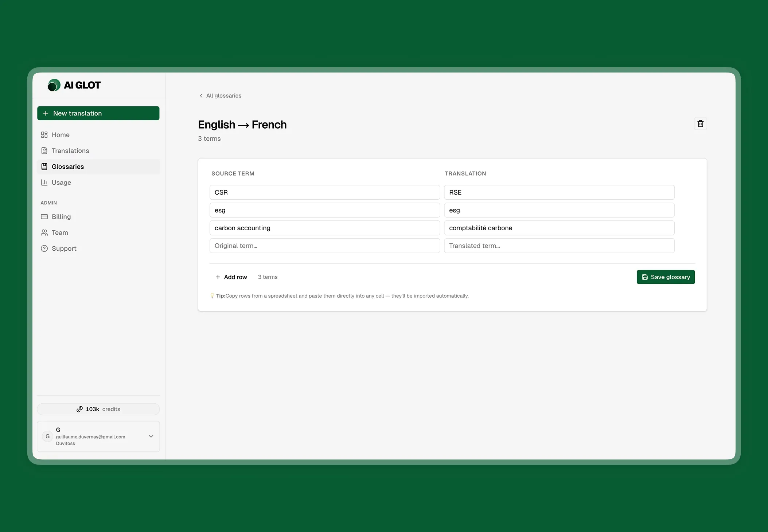The width and height of the screenshot is (768, 532).
Task: Open Translations from the sidebar icon
Action: coord(44,150)
